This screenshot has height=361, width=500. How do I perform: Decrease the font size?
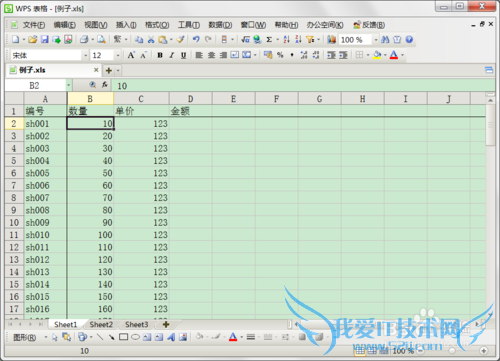click(143, 55)
